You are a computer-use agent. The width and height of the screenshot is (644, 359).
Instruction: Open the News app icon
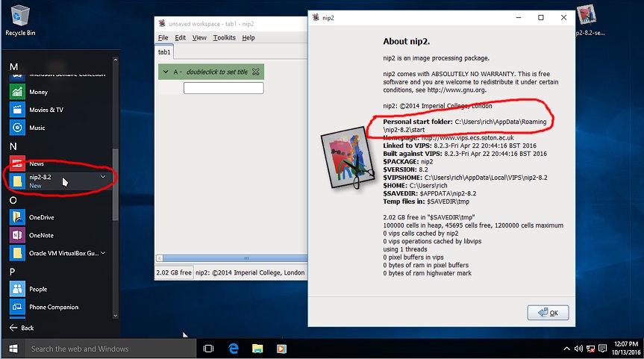pyautogui.click(x=17, y=163)
